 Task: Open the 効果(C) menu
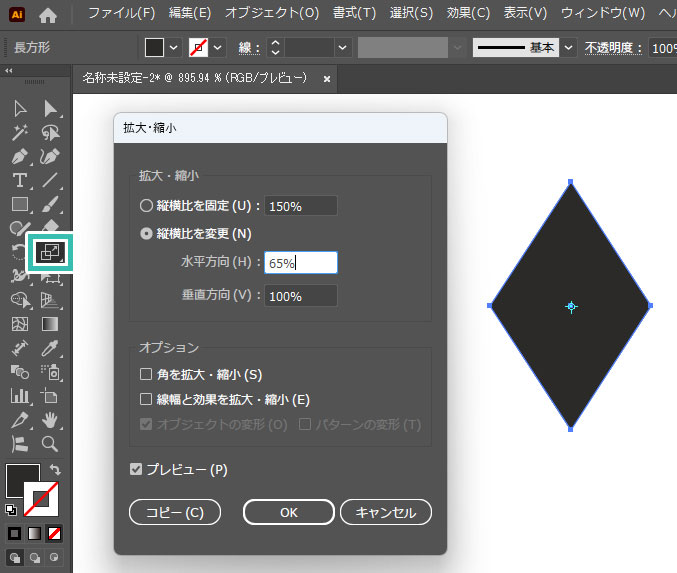pyautogui.click(x=468, y=14)
